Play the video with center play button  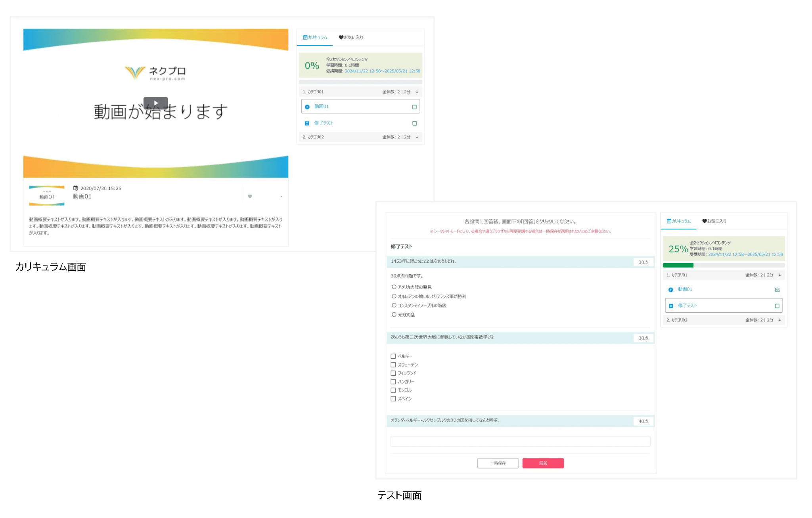pyautogui.click(x=155, y=103)
